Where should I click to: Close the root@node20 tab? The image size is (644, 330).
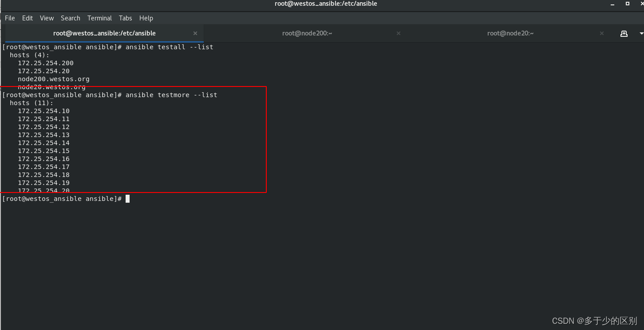(x=602, y=33)
